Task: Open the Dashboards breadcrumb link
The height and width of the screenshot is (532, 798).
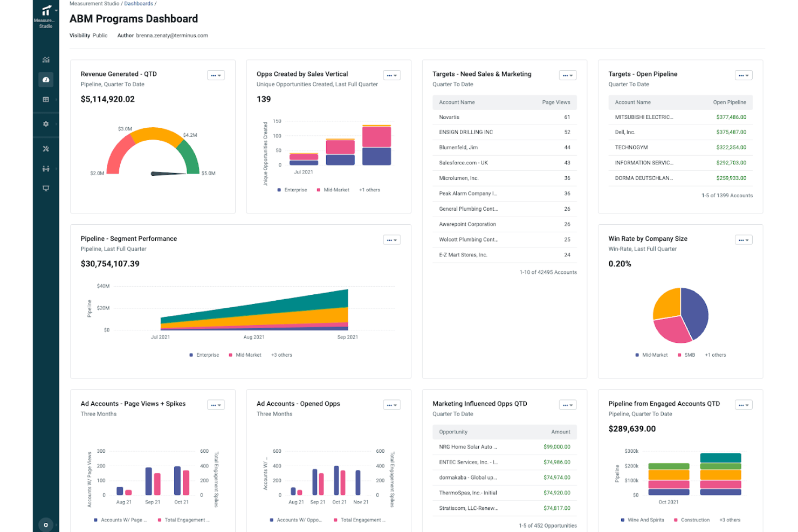Action: (139, 4)
